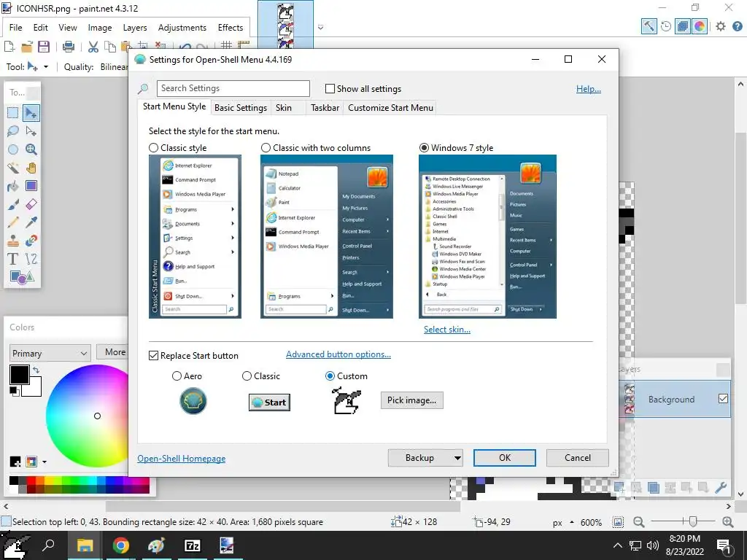
Task: Select the Windows 7 style radio button
Action: pos(424,148)
